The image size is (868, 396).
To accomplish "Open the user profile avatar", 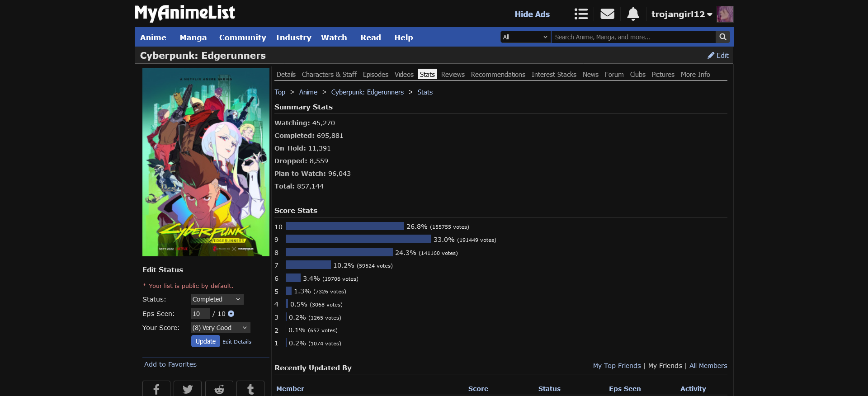I will 725,14.
